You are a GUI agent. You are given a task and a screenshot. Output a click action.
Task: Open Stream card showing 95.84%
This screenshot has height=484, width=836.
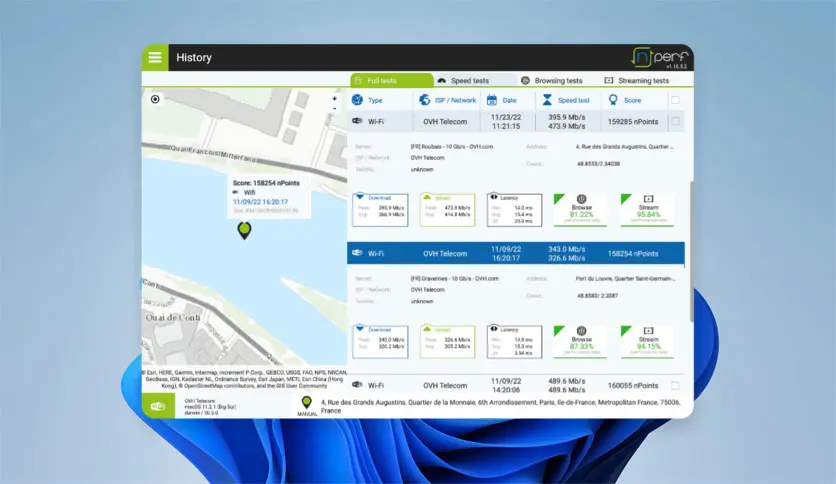point(648,210)
